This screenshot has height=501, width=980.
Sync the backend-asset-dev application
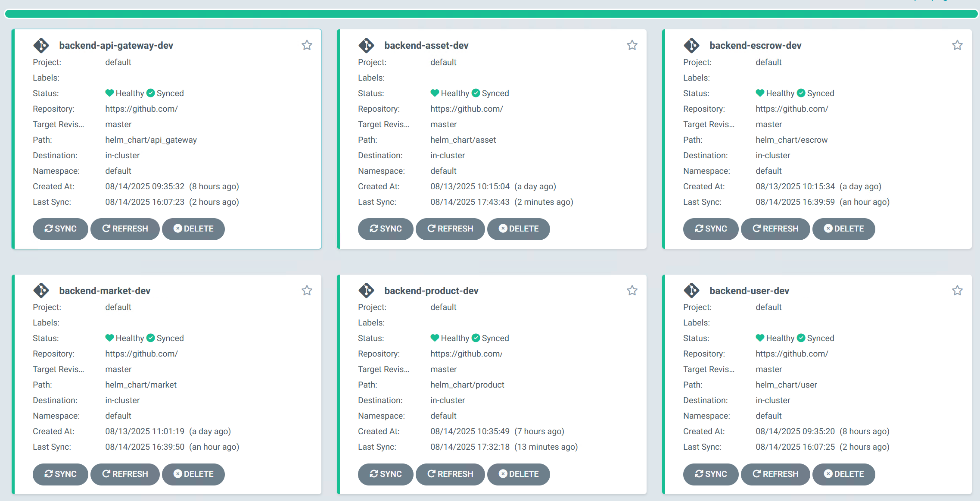click(x=386, y=229)
